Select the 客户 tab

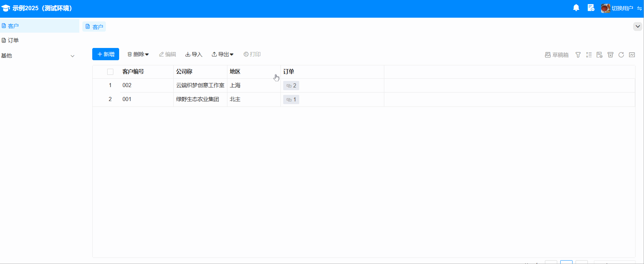(94, 27)
